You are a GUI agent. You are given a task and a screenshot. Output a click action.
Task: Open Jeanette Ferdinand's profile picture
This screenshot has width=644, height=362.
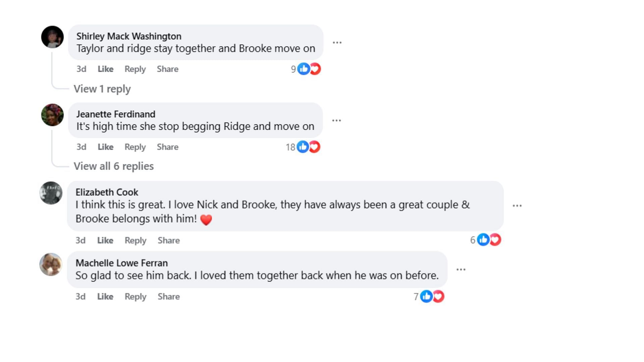coord(52,115)
